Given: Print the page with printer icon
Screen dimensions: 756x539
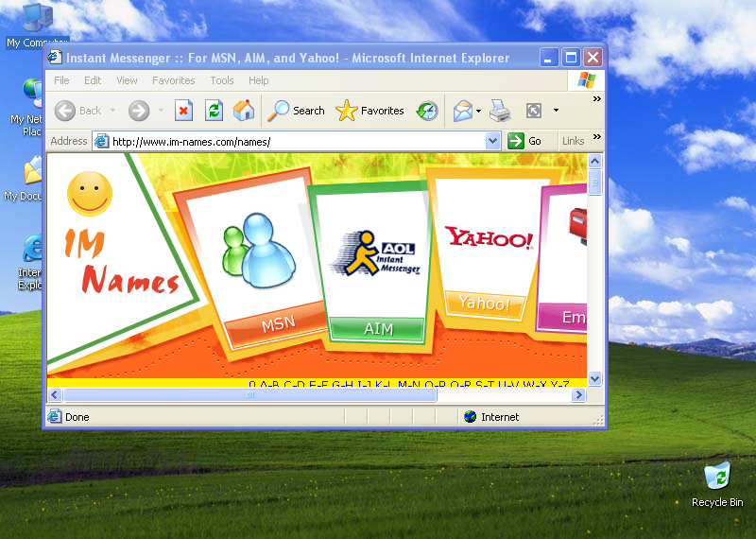Looking at the screenshot, I should (500, 111).
